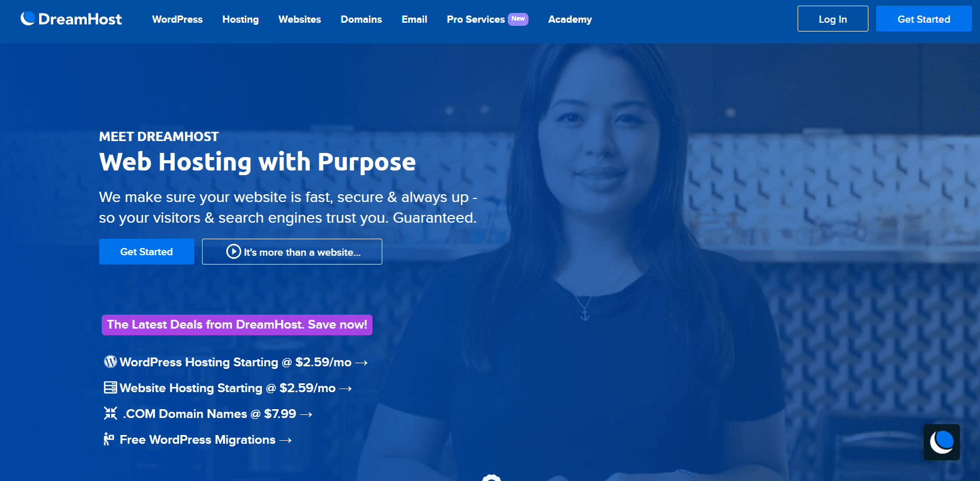Click the hero Get Started button
The height and width of the screenshot is (481, 980).
point(147,252)
